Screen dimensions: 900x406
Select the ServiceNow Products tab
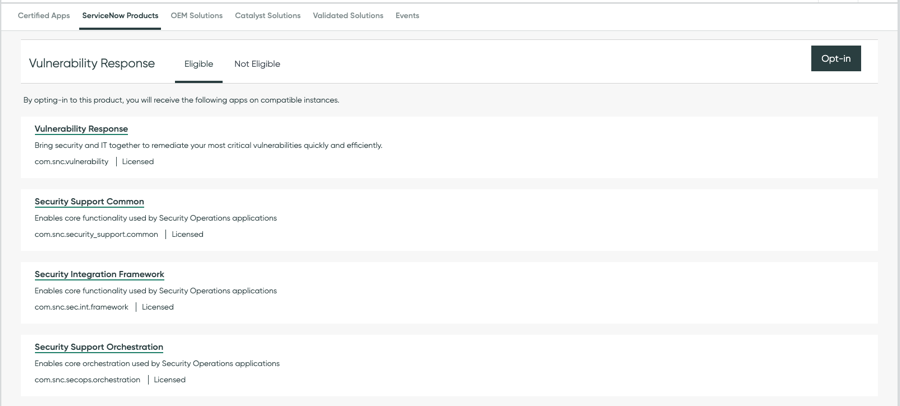[120, 16]
